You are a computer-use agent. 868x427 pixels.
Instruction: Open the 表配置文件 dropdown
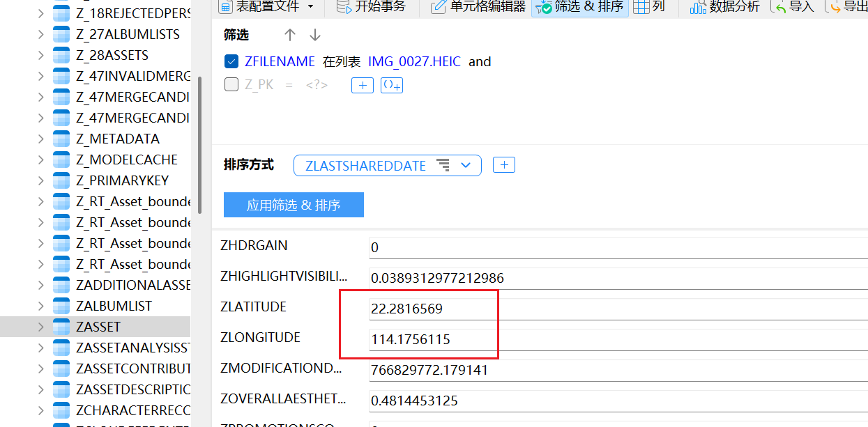pyautogui.click(x=310, y=7)
